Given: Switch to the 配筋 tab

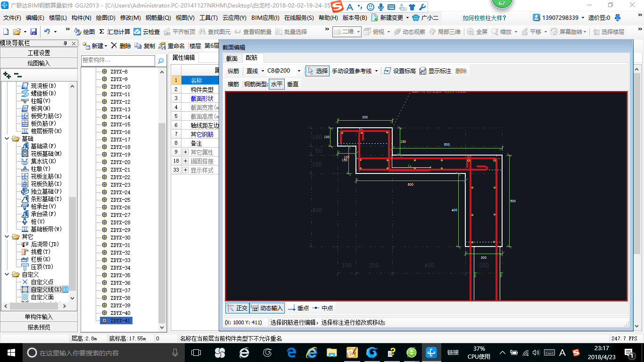Looking at the screenshot, I should point(252,58).
